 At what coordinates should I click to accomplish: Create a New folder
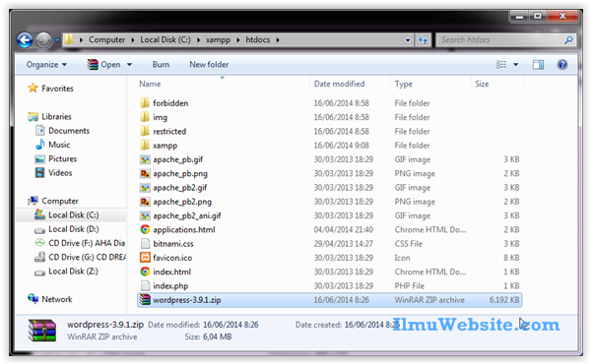209,64
